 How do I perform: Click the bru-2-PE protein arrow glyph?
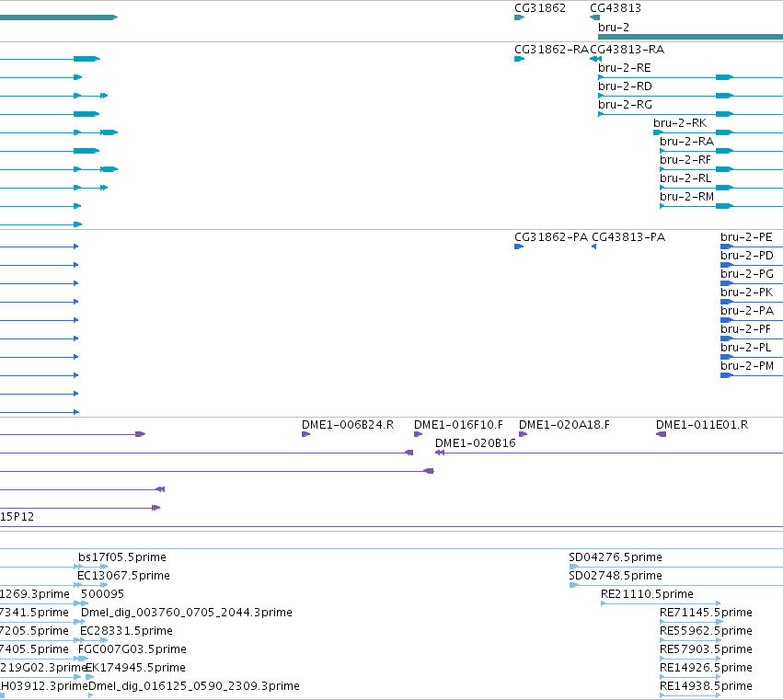(x=727, y=247)
